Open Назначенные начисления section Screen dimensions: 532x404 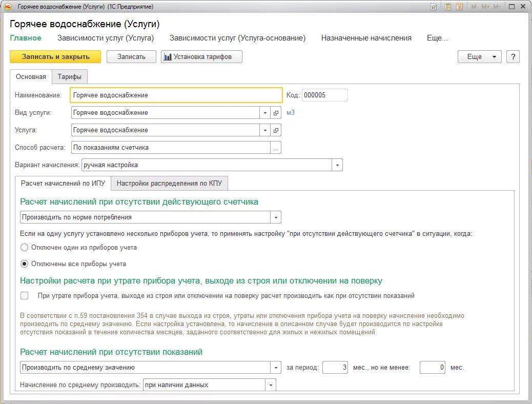366,38
